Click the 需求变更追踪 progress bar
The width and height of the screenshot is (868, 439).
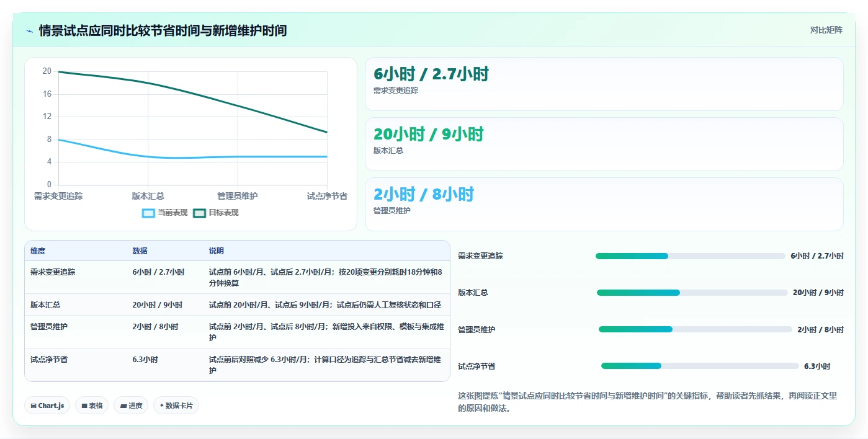click(x=691, y=256)
